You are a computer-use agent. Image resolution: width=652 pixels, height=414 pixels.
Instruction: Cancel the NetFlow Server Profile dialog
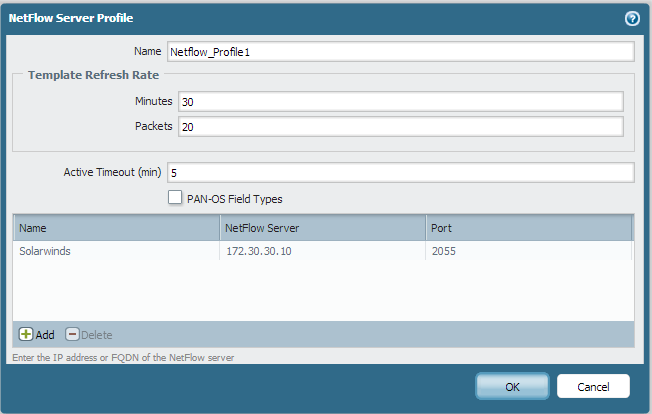coord(593,386)
